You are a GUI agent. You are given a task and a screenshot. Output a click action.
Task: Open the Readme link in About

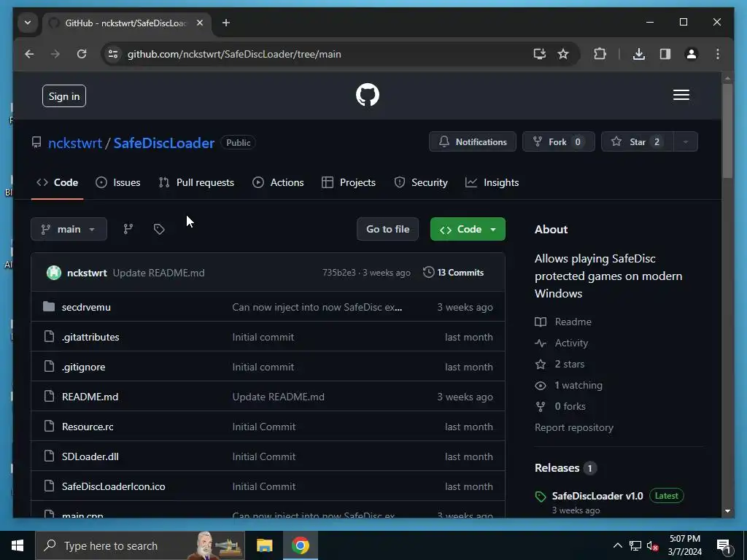tap(563, 322)
